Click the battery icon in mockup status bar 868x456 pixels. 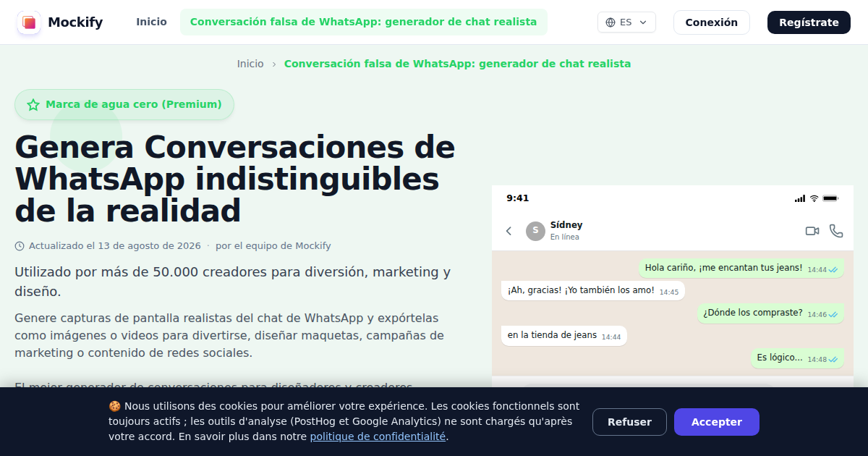(x=830, y=198)
